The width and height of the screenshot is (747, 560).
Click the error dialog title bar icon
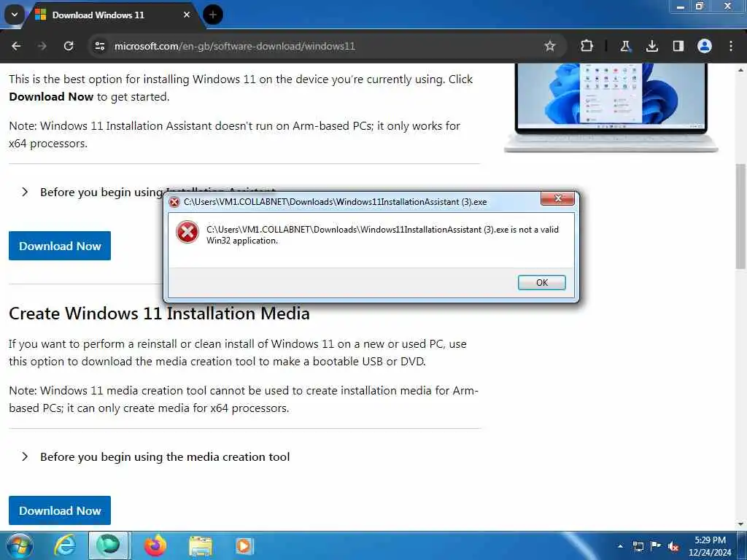[174, 202]
